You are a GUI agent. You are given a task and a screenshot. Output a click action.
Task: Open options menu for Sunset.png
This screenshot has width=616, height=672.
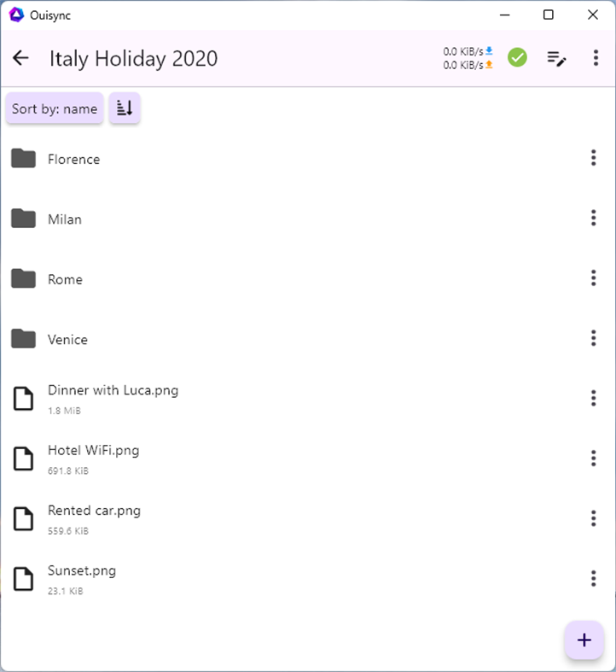[593, 578]
